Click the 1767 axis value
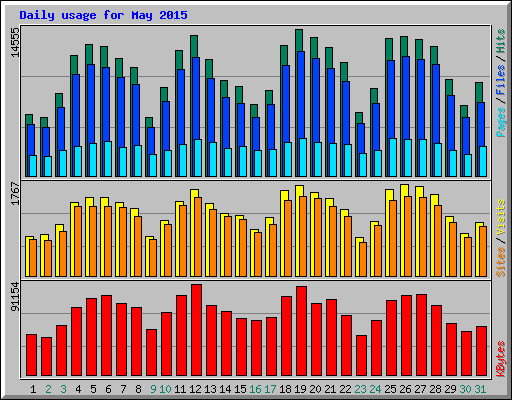 point(15,193)
